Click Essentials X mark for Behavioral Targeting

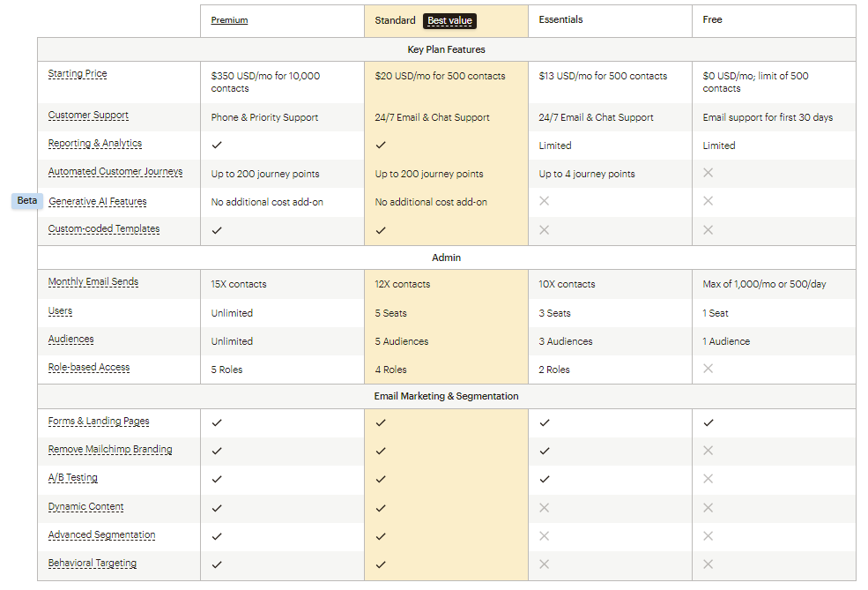click(544, 564)
